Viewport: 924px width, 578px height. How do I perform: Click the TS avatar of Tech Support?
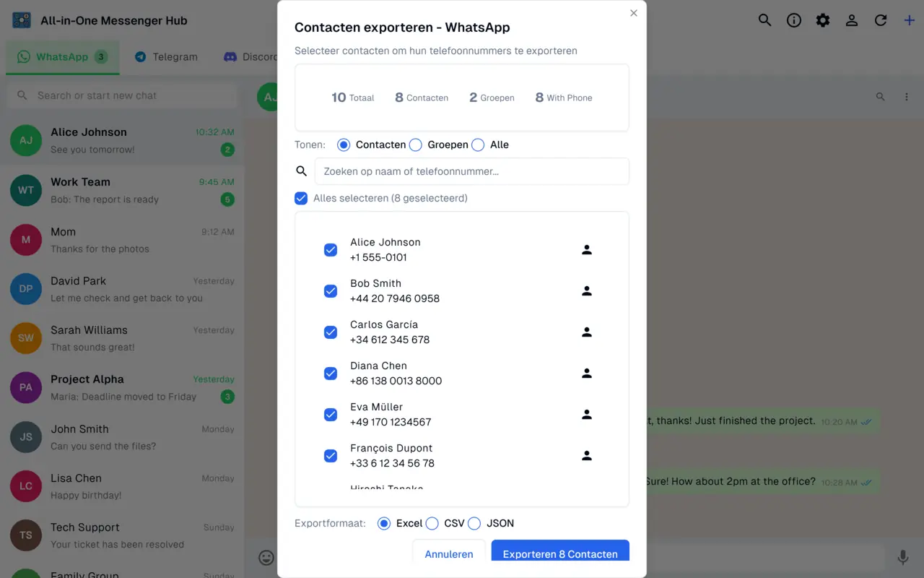[x=26, y=535]
